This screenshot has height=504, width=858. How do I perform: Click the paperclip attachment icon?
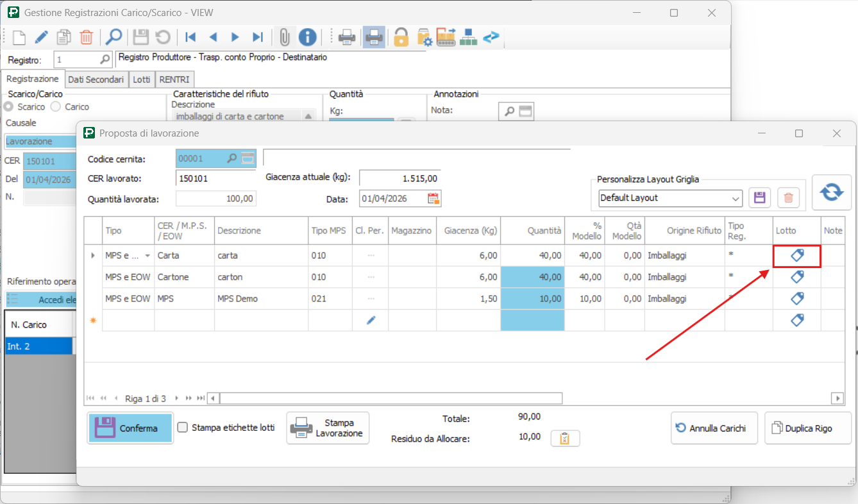[x=284, y=37]
